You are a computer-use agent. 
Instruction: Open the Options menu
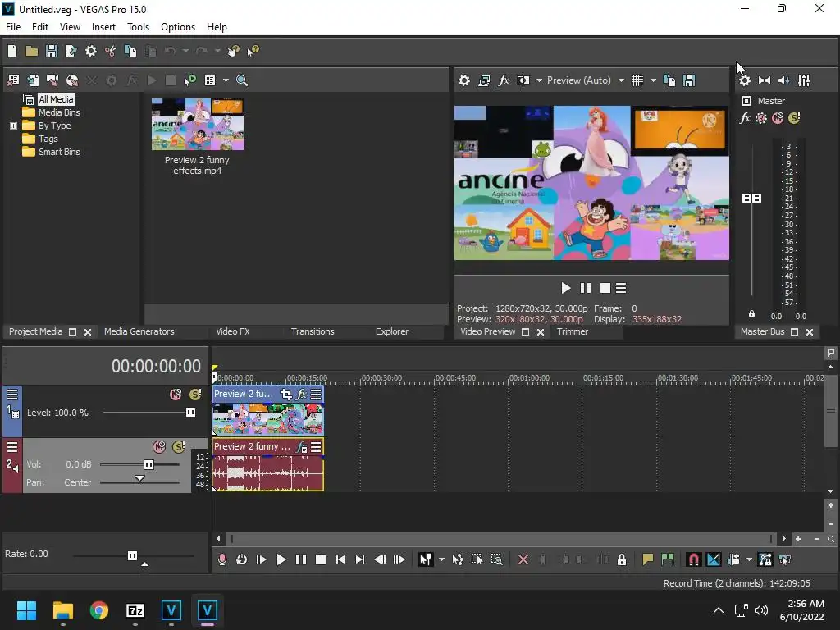click(x=178, y=27)
